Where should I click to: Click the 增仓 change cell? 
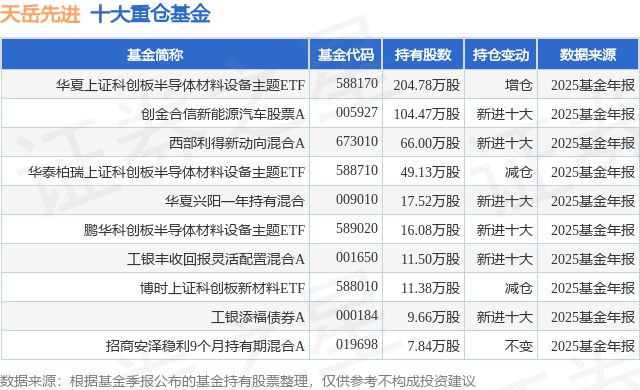(519, 85)
